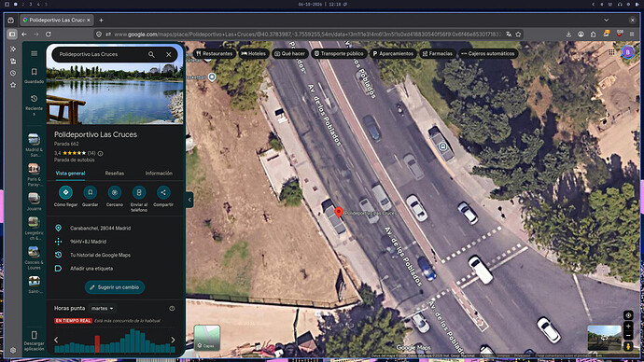Switch to the Reseñas tab
The image size is (644, 362).
[115, 174]
